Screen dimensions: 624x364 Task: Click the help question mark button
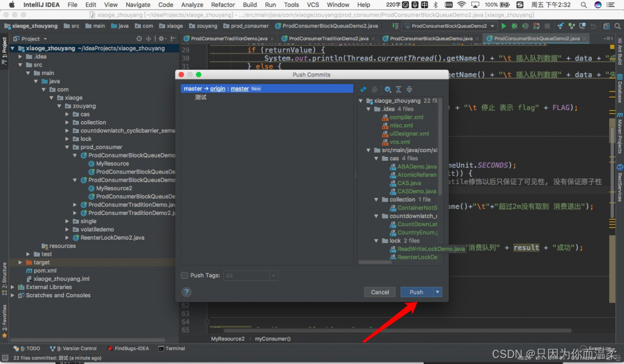click(186, 292)
